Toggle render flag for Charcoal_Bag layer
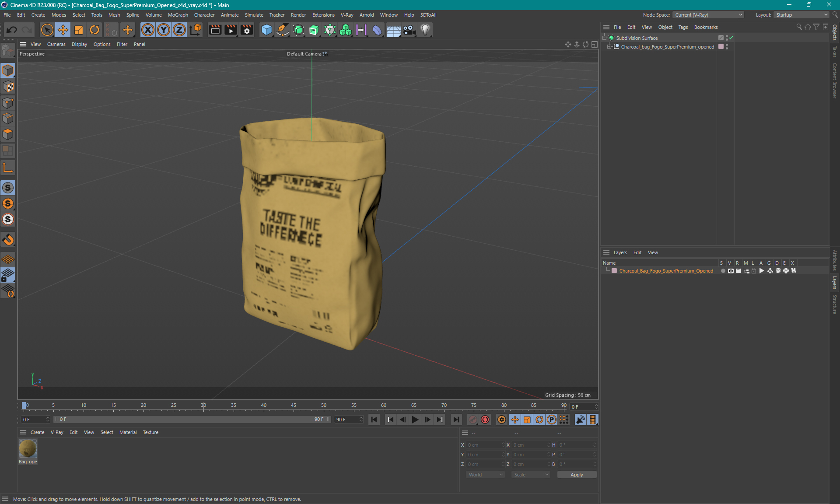Image resolution: width=840 pixels, height=504 pixels. tap(738, 271)
